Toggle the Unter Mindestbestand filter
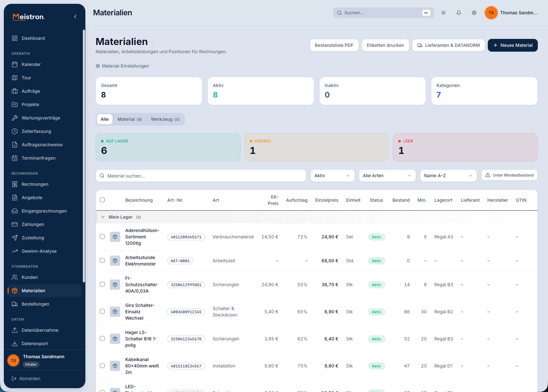 509,175
